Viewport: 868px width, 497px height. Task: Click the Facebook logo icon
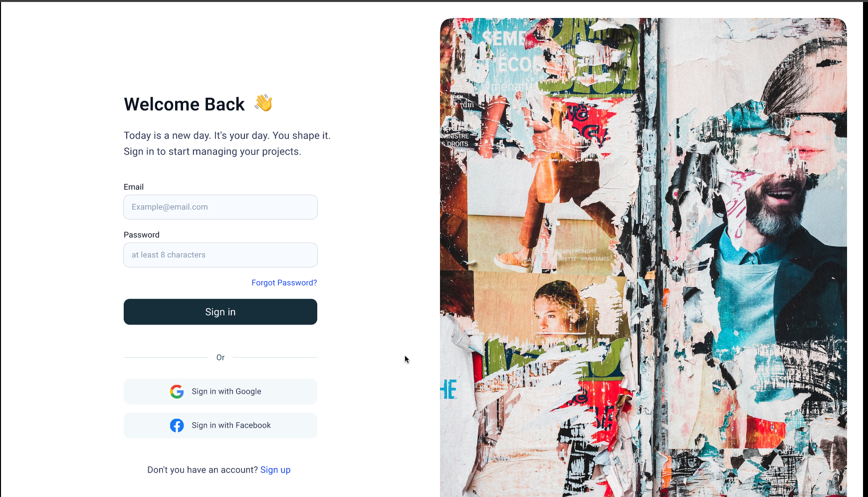tap(177, 425)
